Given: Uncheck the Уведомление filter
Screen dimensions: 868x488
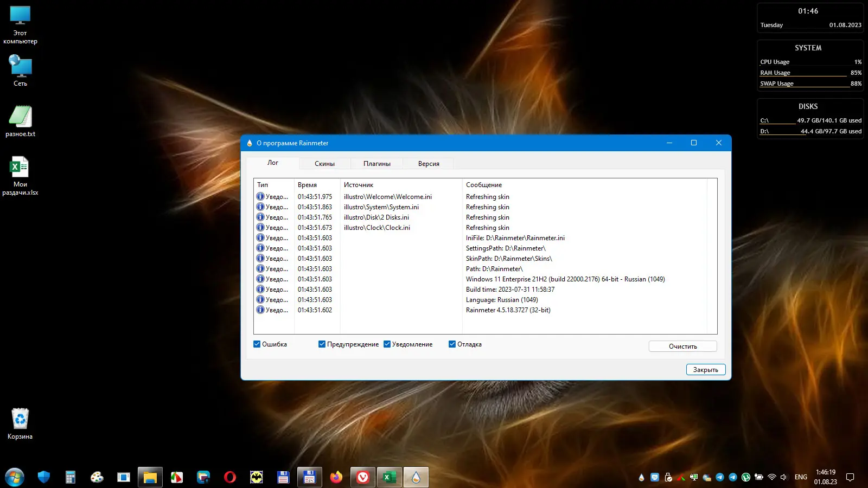Looking at the screenshot, I should point(387,344).
